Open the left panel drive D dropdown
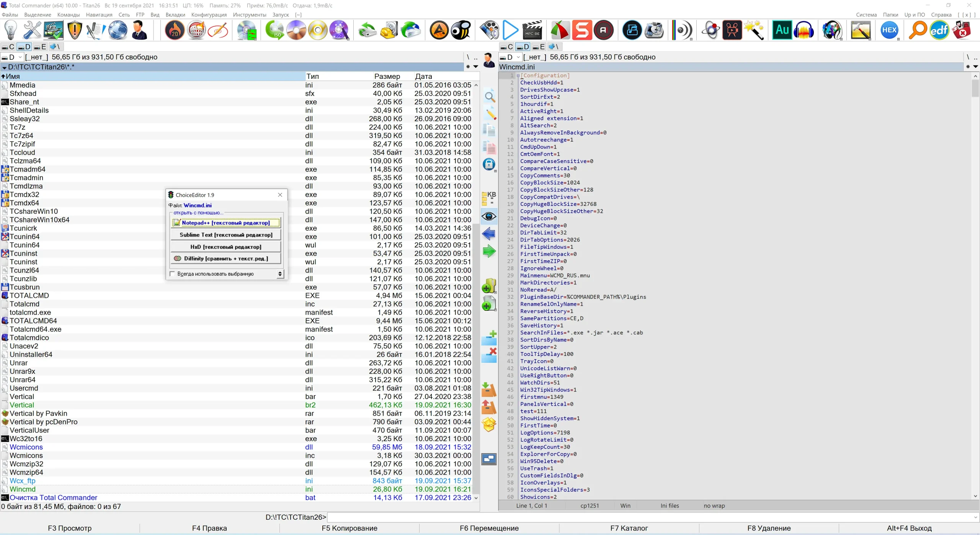Image resolution: width=980 pixels, height=535 pixels. [20, 57]
